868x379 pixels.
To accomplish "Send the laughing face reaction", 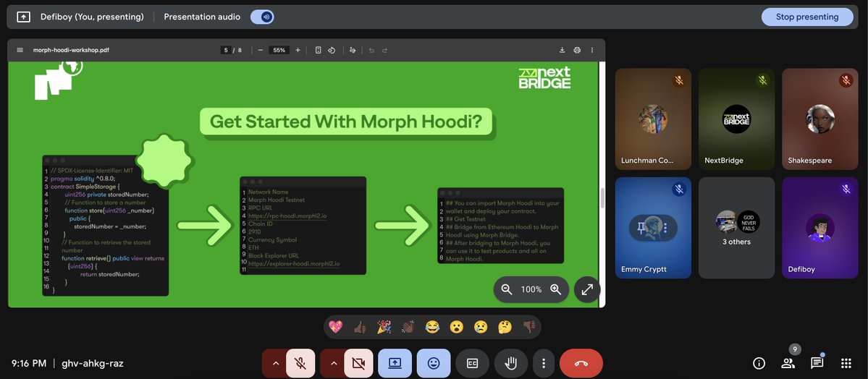I will (431, 327).
